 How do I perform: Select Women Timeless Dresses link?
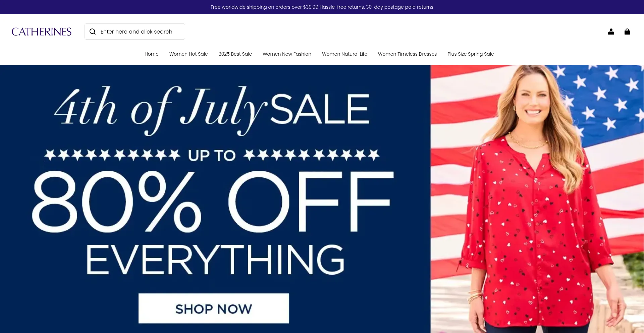point(407,54)
